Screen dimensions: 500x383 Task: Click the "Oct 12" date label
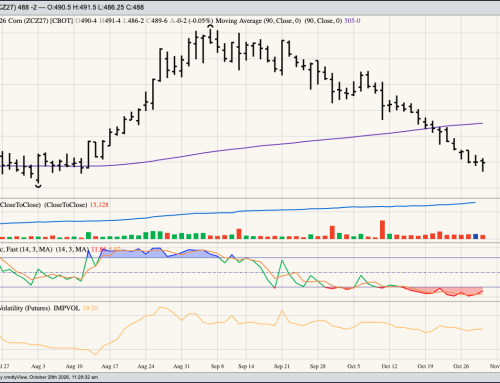(x=389, y=366)
